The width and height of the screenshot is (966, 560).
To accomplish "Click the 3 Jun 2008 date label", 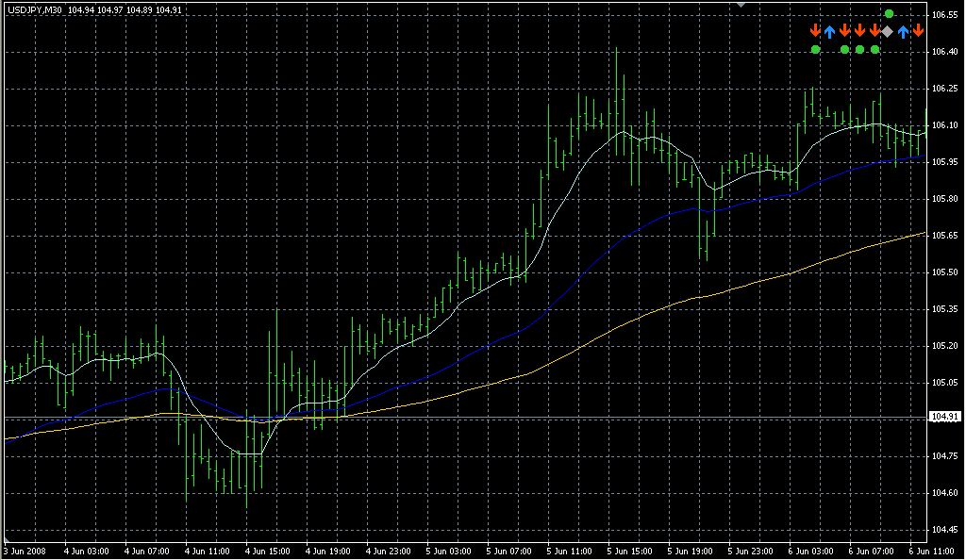I will point(25,552).
